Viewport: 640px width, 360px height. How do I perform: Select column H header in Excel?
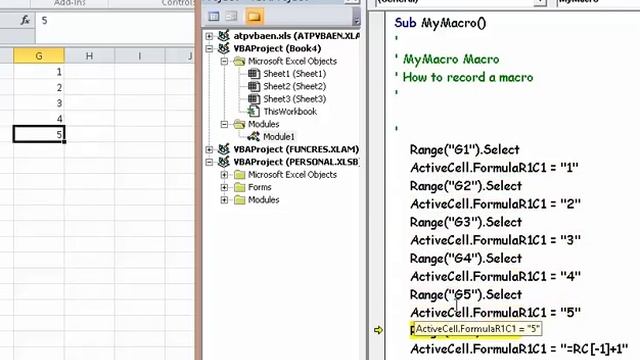(89, 56)
